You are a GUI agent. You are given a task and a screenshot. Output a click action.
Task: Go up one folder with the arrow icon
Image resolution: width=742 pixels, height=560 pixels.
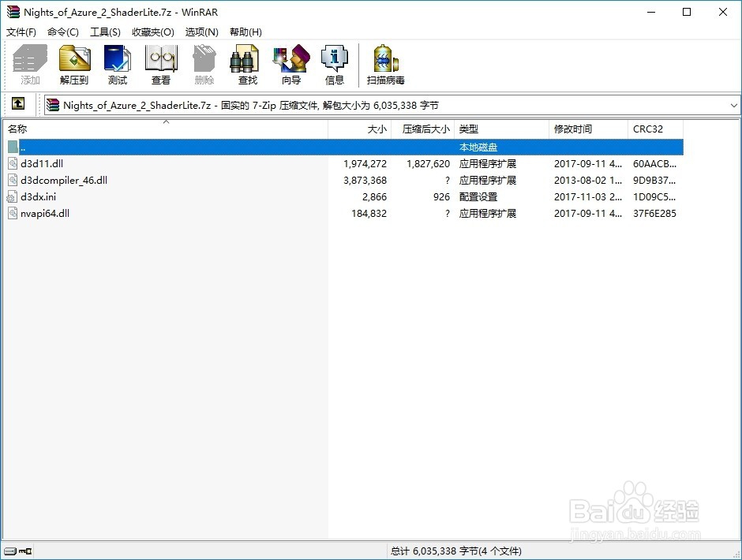tap(18, 103)
